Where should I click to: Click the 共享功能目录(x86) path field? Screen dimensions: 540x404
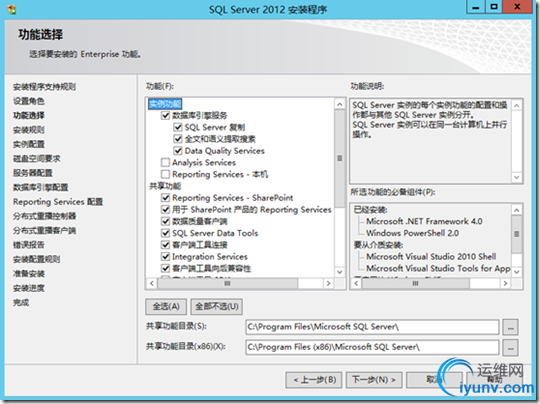(x=372, y=347)
